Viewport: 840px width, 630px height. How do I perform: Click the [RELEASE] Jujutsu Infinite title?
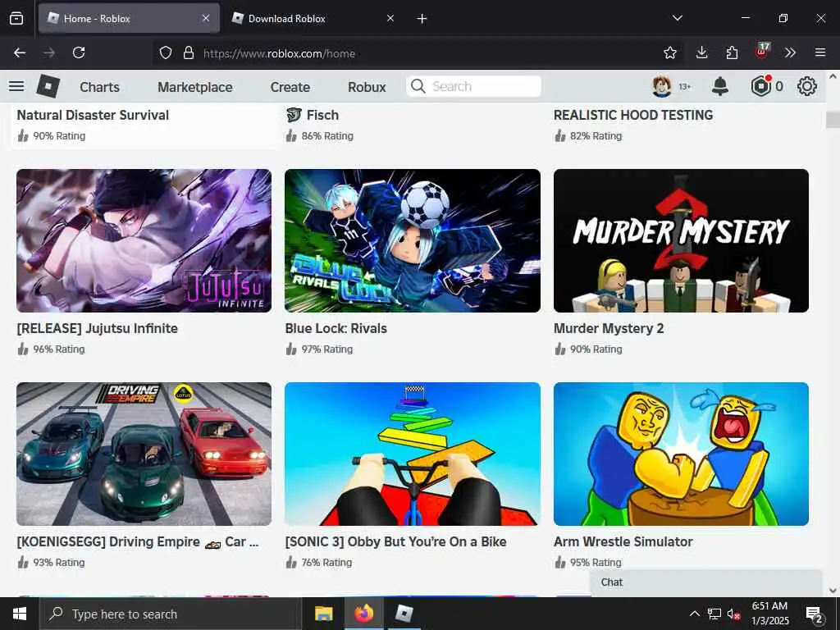[x=97, y=328]
